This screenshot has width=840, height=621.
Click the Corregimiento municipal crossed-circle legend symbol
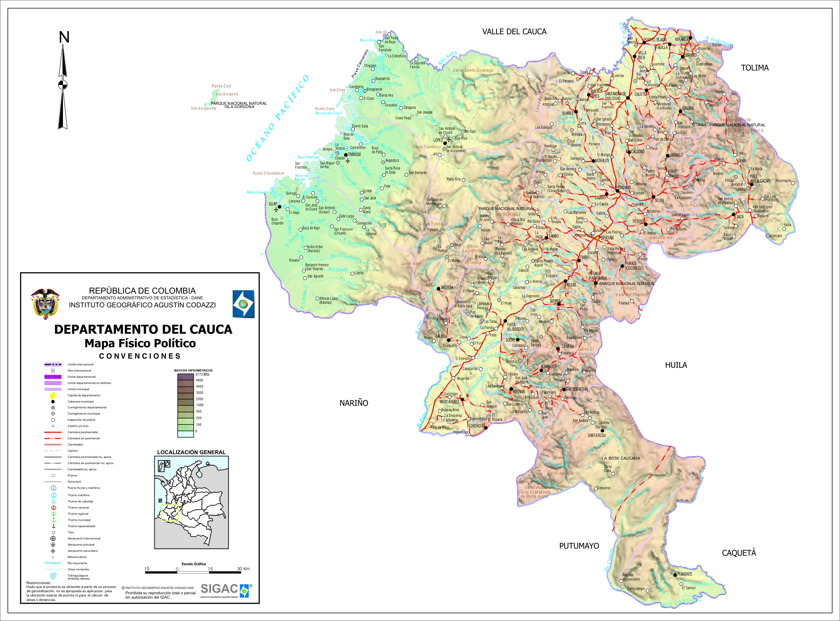(53, 413)
